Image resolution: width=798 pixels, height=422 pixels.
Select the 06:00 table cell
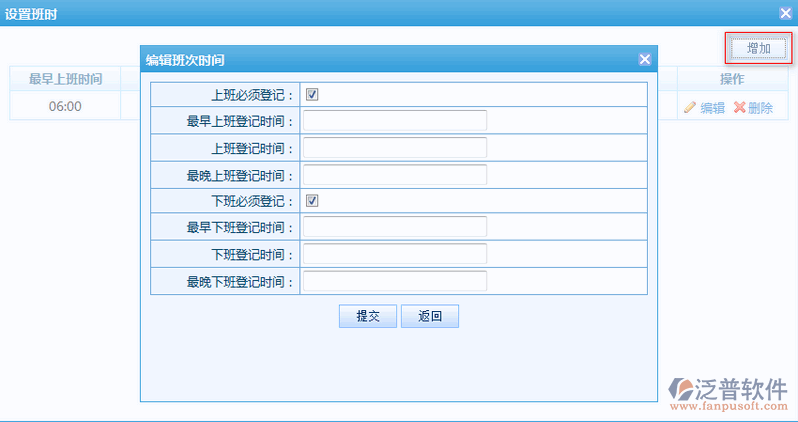pyautogui.click(x=65, y=106)
